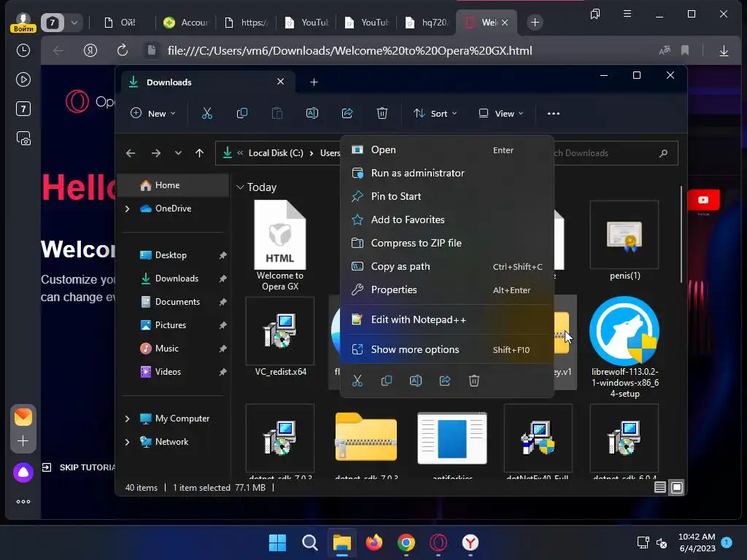Image resolution: width=747 pixels, height=560 pixels.
Task: Open Home in navigation pane
Action: (x=173, y=185)
